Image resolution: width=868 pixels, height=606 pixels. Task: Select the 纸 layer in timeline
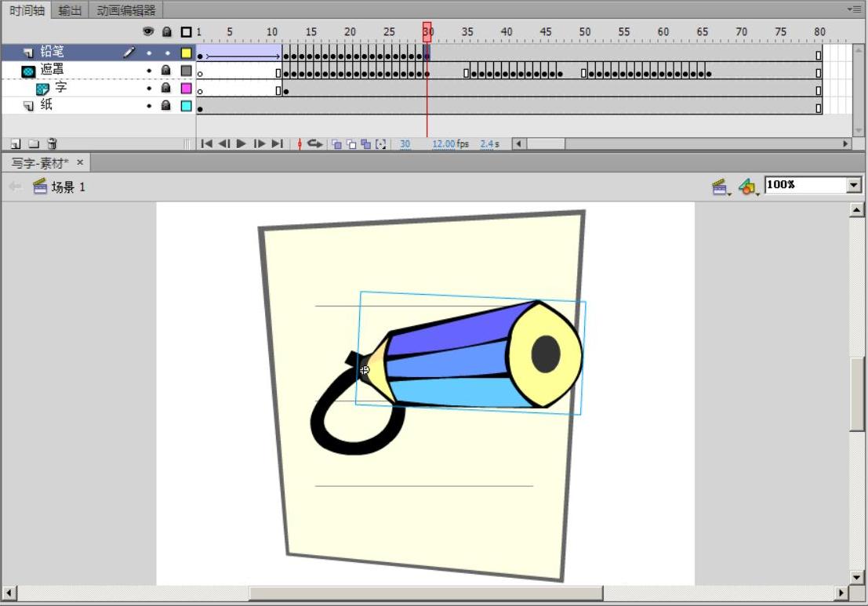(78, 106)
